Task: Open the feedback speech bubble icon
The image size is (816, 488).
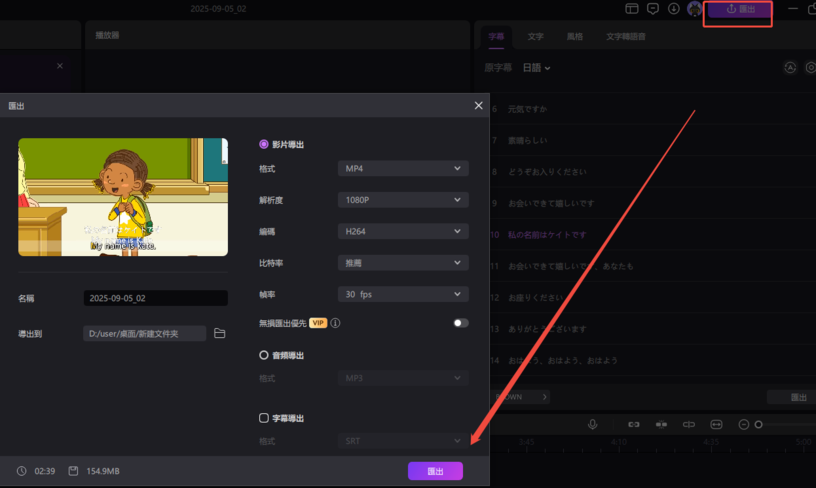Action: (653, 9)
